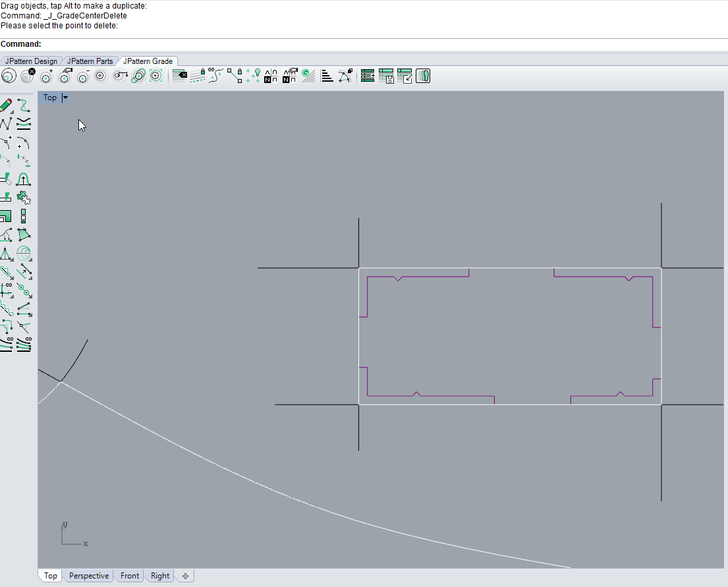
Task: Switch to the Front viewport tab
Action: tap(130, 576)
